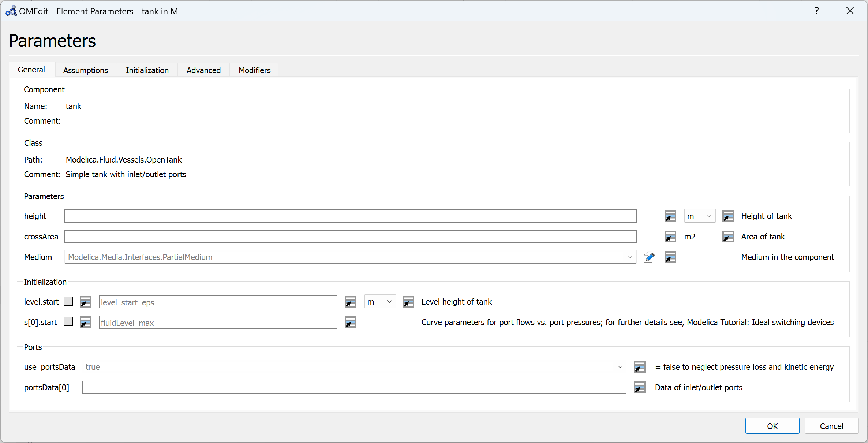Viewport: 868px width, 443px height.
Task: Open the use_portsData true/false dropdown
Action: (x=620, y=367)
